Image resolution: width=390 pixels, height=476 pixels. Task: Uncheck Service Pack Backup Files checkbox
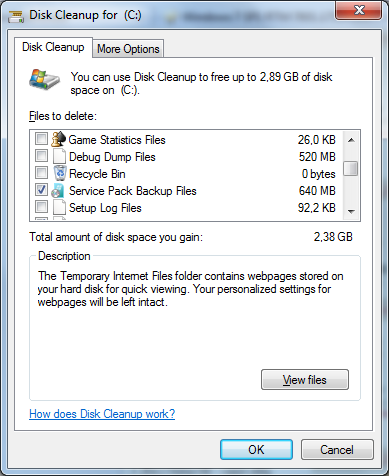pos(41,189)
